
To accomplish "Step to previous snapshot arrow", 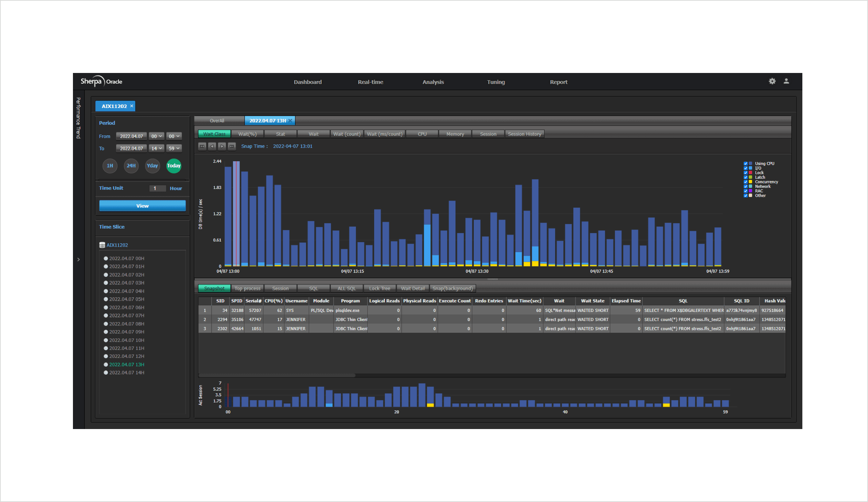I will (x=212, y=146).
